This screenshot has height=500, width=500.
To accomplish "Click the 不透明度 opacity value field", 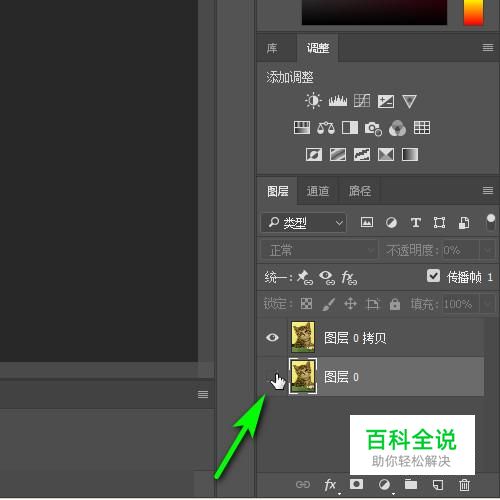I will 461,250.
